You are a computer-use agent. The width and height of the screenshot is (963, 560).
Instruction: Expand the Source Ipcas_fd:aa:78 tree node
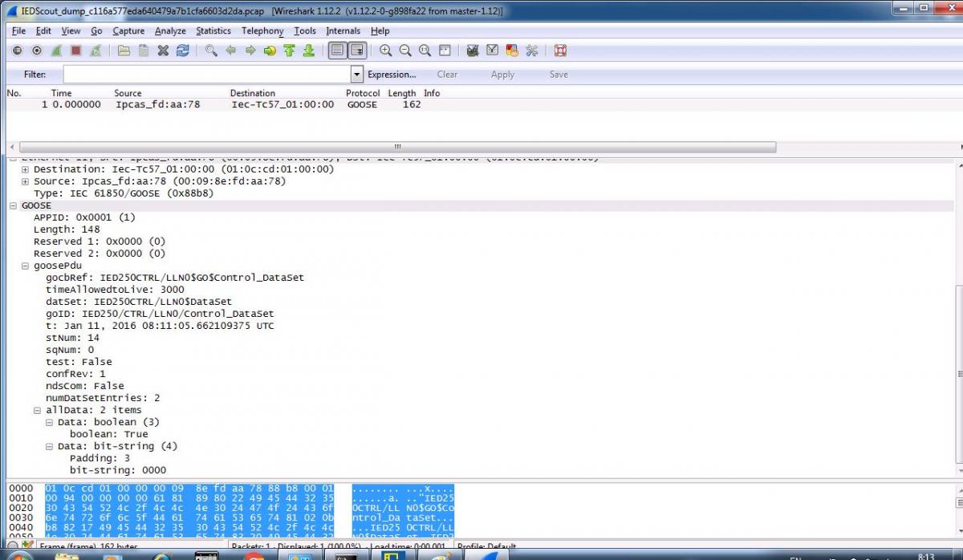click(25, 181)
